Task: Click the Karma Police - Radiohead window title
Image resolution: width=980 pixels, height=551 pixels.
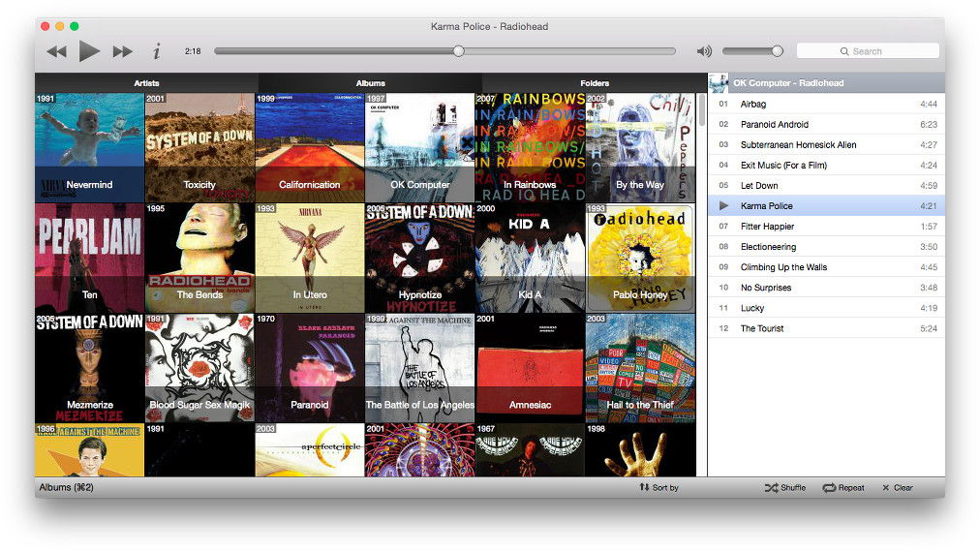Action: 489,26
